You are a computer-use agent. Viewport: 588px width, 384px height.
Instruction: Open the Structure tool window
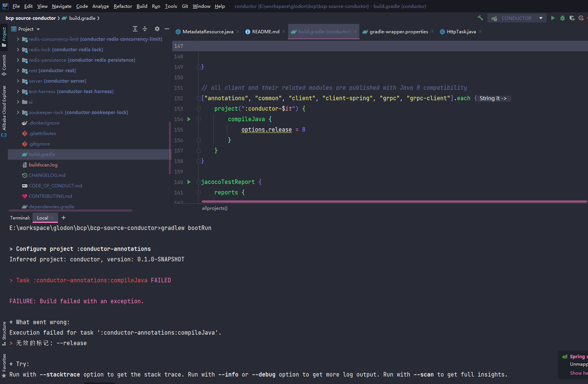(4, 334)
